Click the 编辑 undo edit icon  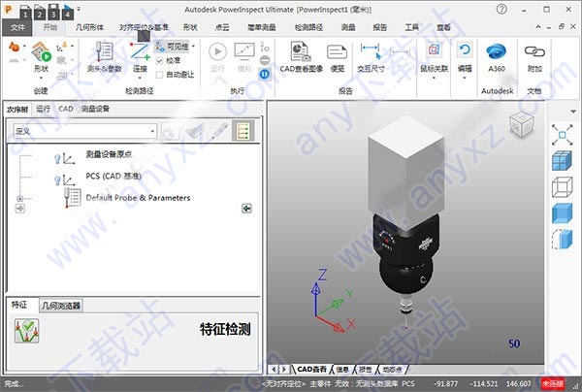coord(465,49)
